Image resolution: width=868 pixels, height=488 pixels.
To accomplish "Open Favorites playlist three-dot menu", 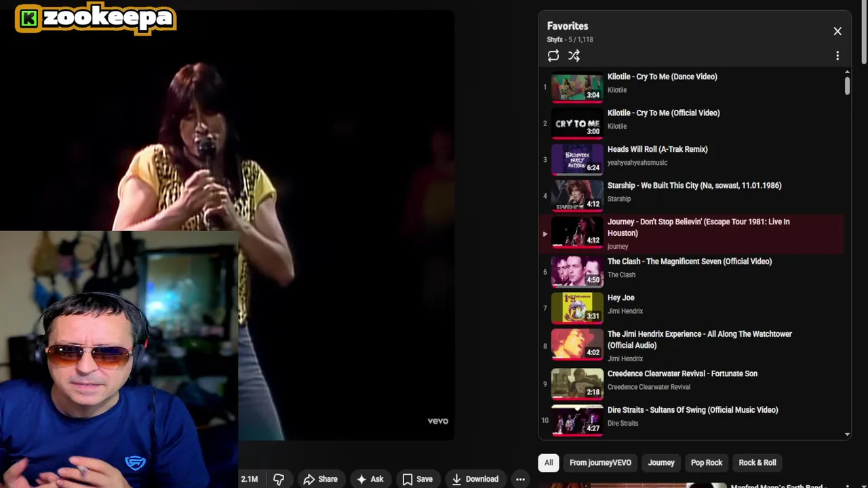I will pyautogui.click(x=837, y=56).
